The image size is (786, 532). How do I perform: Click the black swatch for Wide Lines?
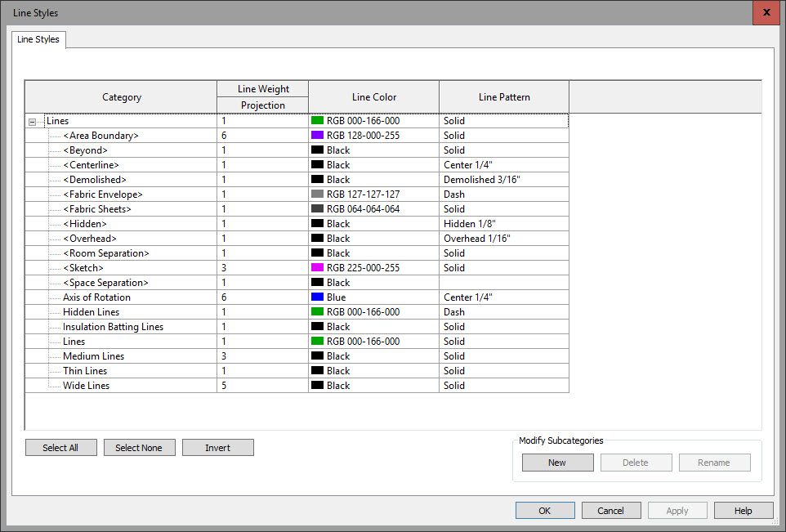pos(317,386)
